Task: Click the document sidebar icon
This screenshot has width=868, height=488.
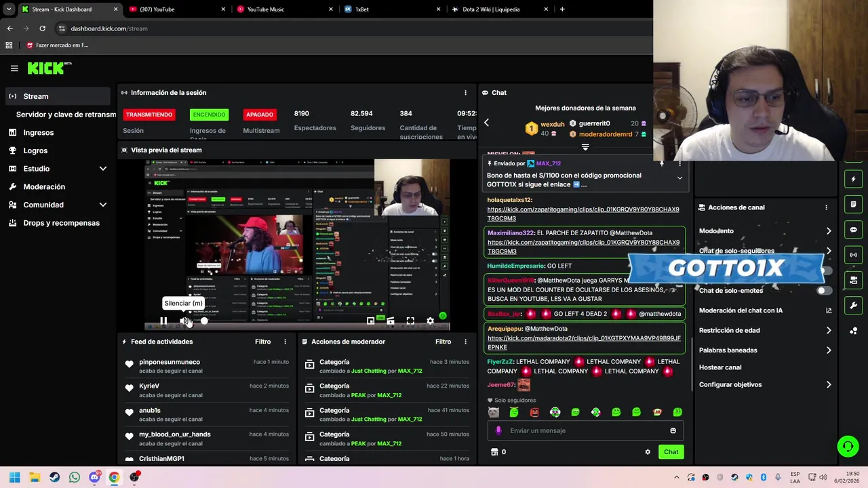Action: coord(854,204)
